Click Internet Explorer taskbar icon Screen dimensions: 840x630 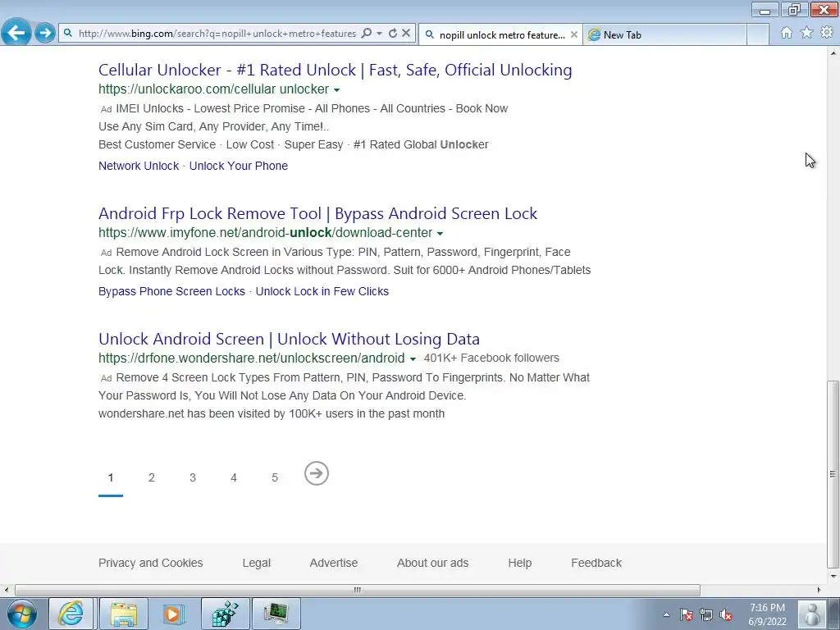[x=71, y=614]
